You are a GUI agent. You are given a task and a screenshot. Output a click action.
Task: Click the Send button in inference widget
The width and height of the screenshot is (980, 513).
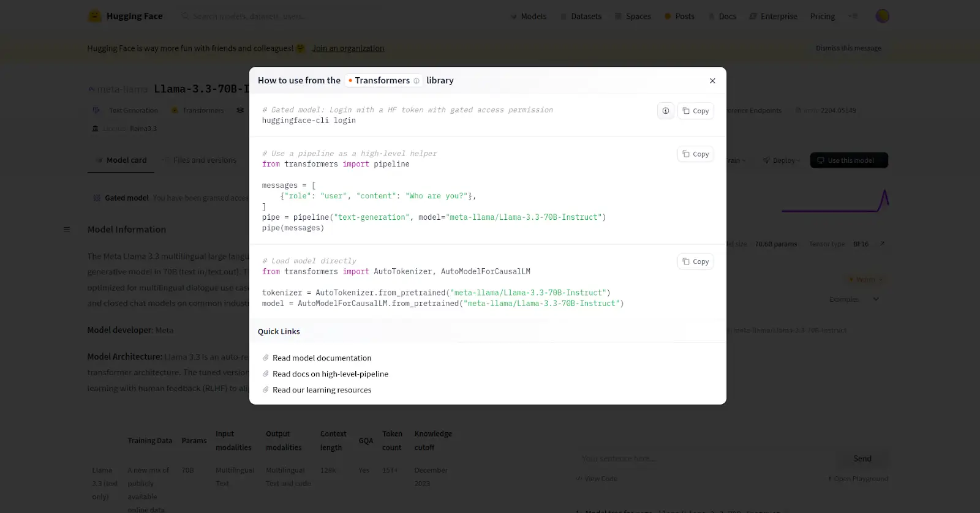[x=862, y=459]
